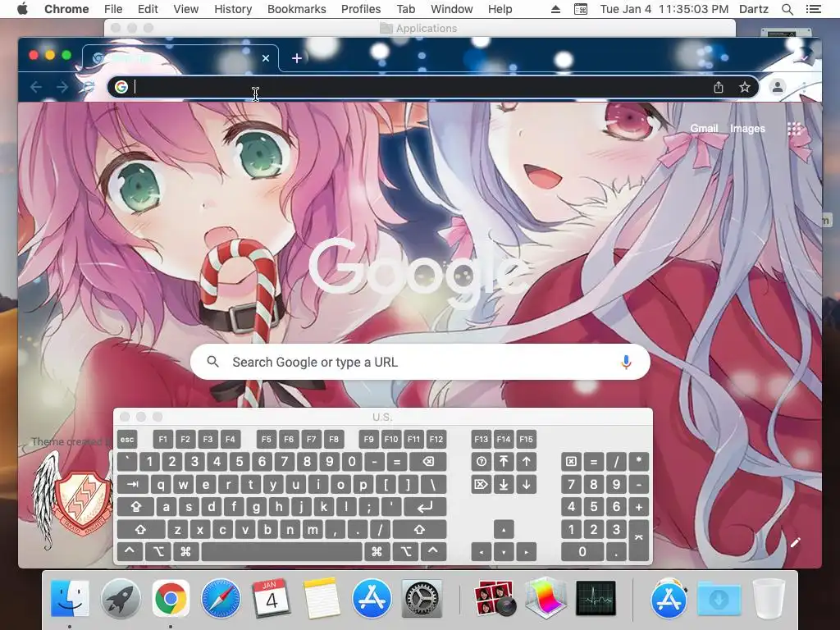
Task: Click the Google search box
Action: point(420,362)
